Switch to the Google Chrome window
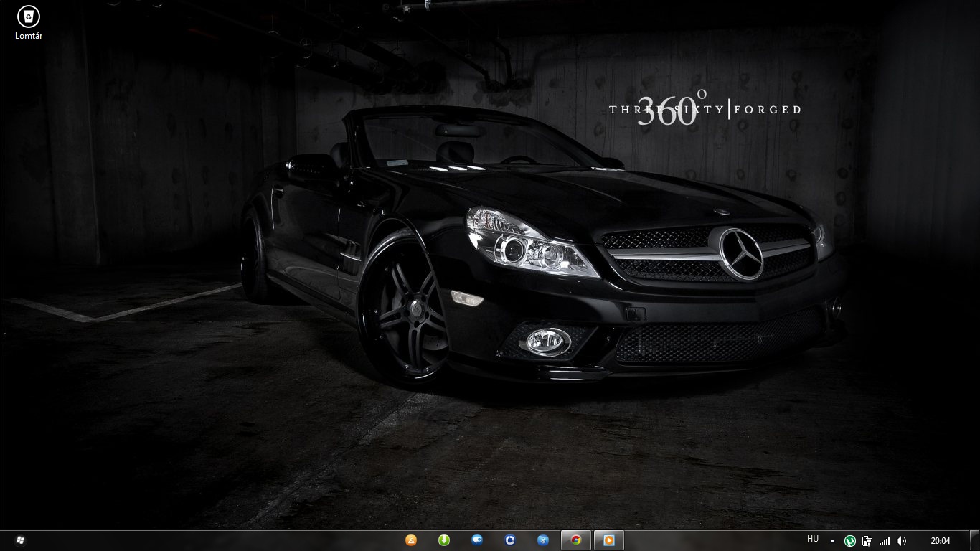 point(576,540)
